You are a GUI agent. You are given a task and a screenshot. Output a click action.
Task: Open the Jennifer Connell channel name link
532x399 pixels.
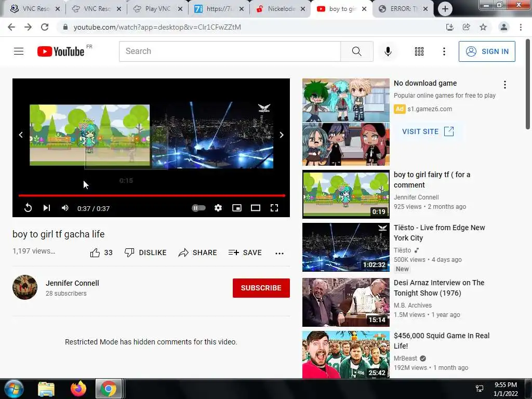click(x=72, y=283)
